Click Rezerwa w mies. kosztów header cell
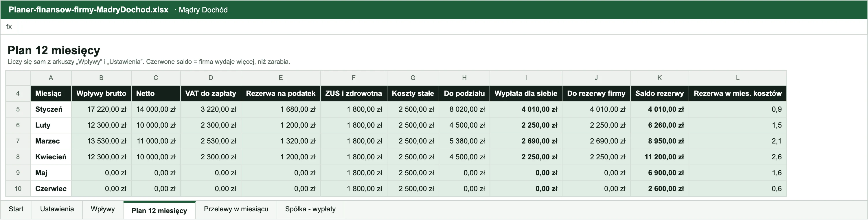Viewport: 868px width, 220px height. point(738,94)
